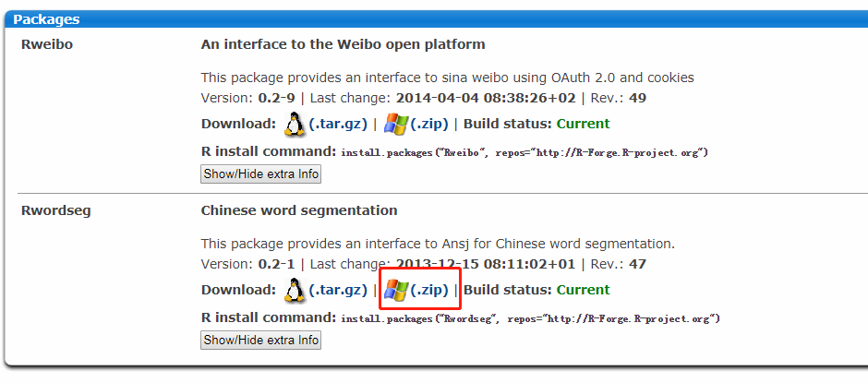Download the Rweibo .zip Windows binary
868x383 pixels.
tap(429, 124)
